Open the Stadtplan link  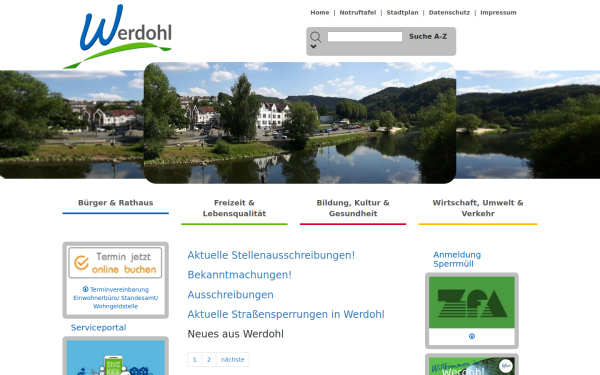(402, 13)
